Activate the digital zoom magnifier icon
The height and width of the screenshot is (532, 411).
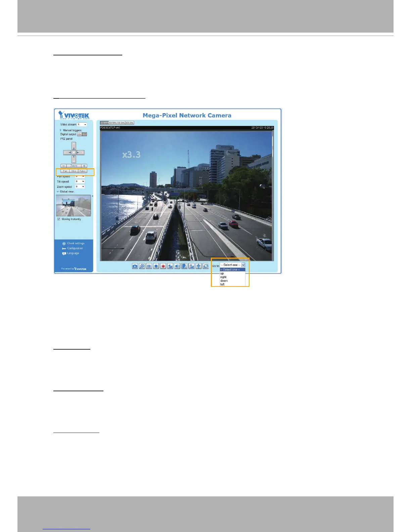click(x=142, y=266)
